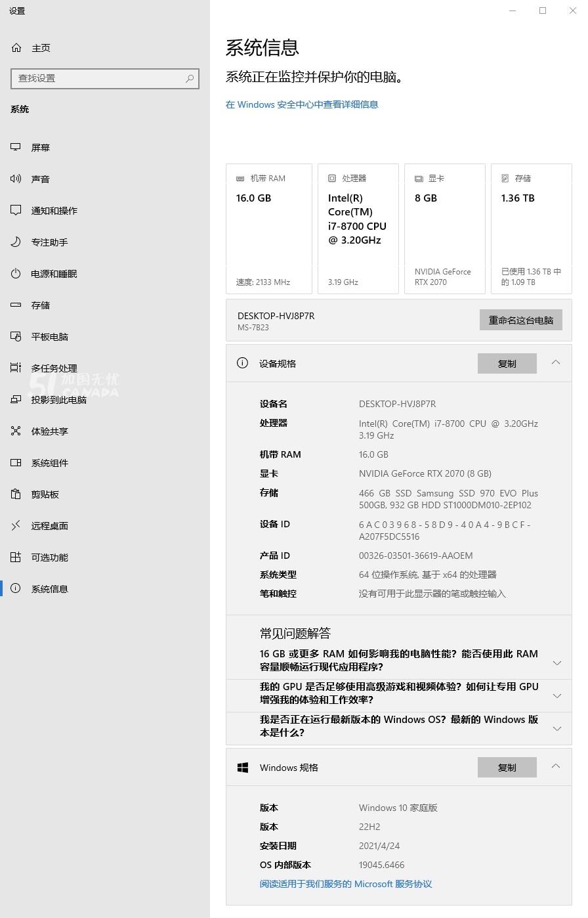Click 显卡 value NVIDIA GeForce RTX 2070 (8 GB)
This screenshot has width=588, height=918.
tap(425, 473)
